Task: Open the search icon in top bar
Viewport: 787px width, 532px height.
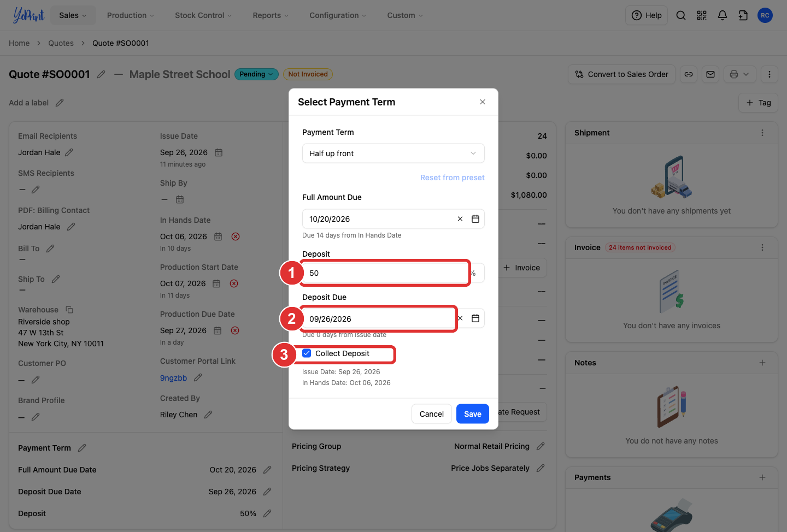Action: point(681,15)
